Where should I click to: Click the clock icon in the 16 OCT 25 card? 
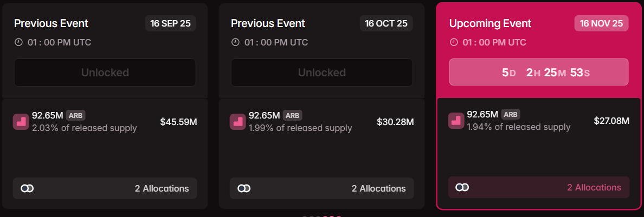[235, 42]
